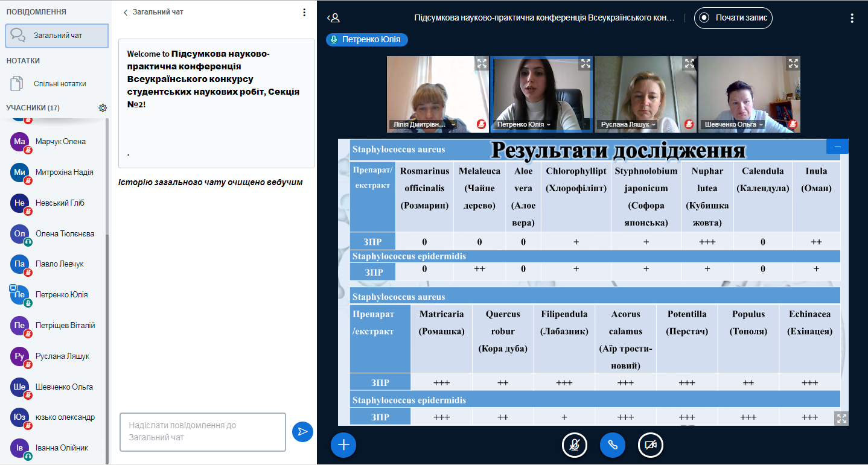Click Лілія Дмитрівна webcam video

(x=438, y=94)
